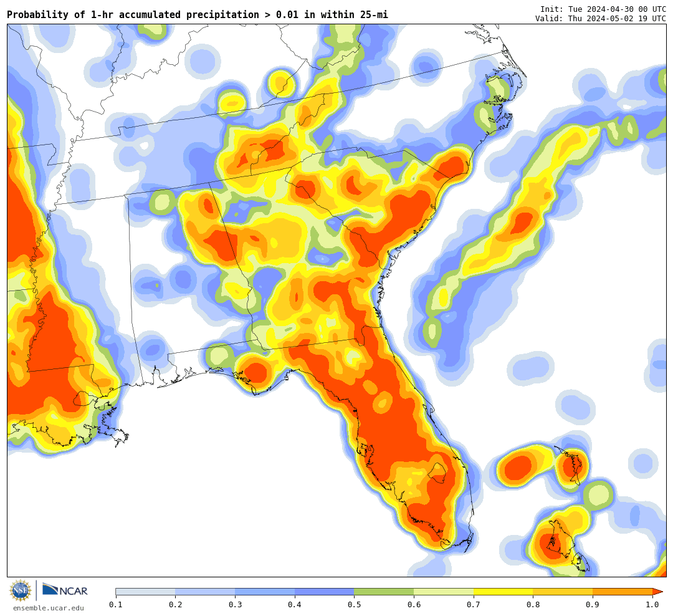Viewport: 673px width, 616px height.
Task: Click the colorbar label 0.1
Action: pyautogui.click(x=116, y=605)
